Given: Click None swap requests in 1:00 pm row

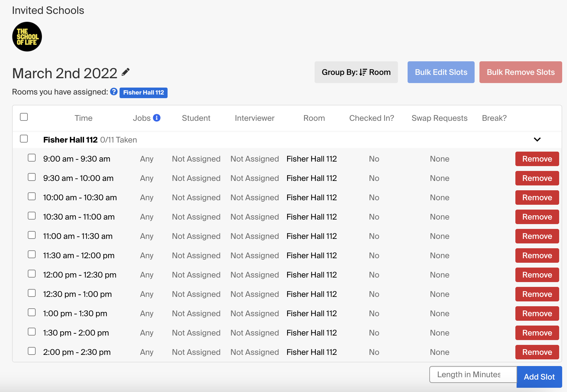Looking at the screenshot, I should (x=440, y=313).
